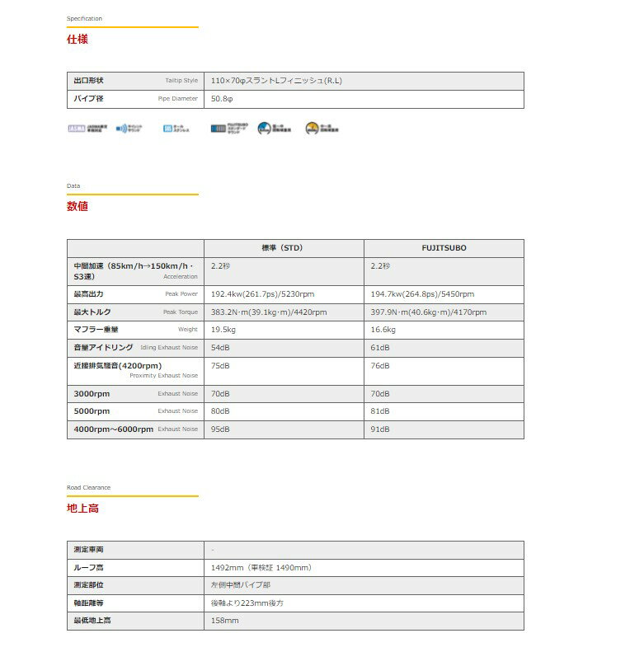This screenshot has height=666, width=644.
Task: Click the JASMA certification badge icon
Action: click(76, 129)
